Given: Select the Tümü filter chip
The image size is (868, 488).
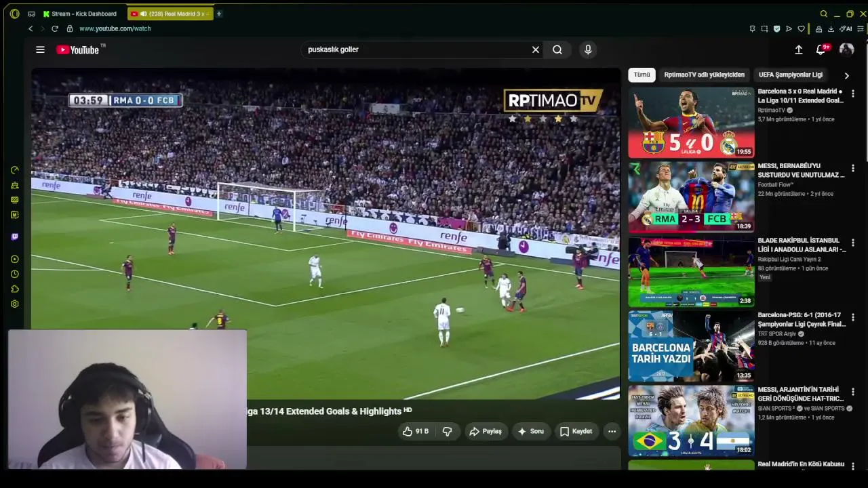Looking at the screenshot, I should (x=642, y=75).
